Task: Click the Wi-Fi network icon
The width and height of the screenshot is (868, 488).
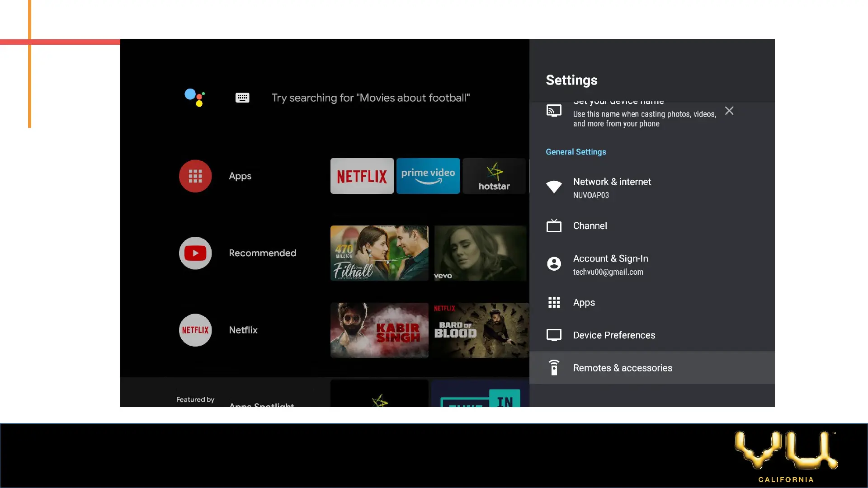Action: (554, 187)
